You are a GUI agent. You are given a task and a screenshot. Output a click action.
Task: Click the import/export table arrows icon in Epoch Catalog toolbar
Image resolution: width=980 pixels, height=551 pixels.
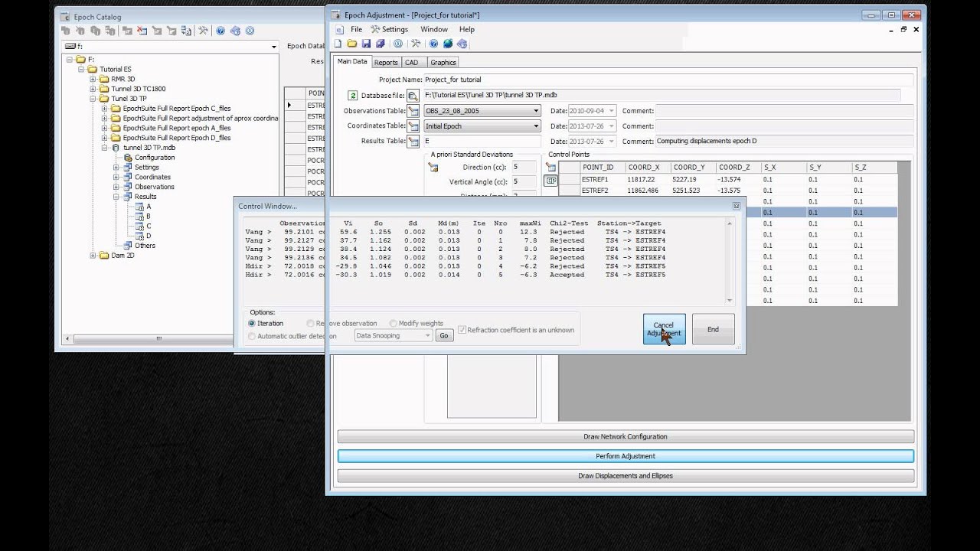(x=187, y=31)
